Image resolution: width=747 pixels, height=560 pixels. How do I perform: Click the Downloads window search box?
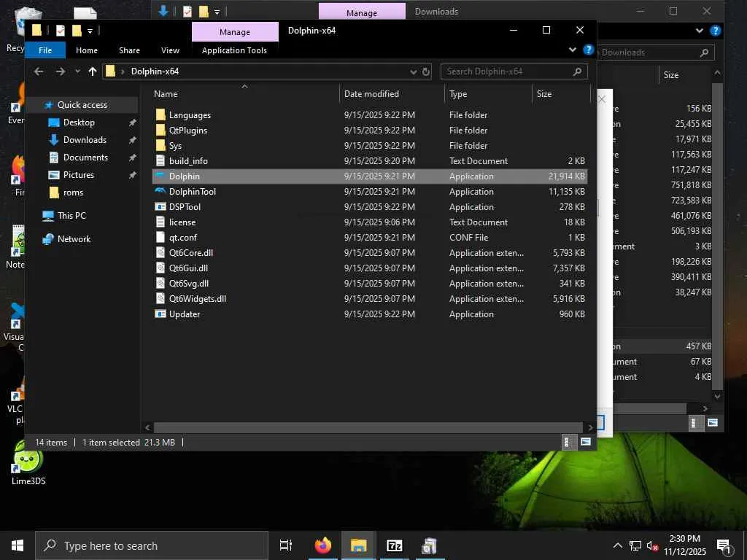[x=656, y=52]
